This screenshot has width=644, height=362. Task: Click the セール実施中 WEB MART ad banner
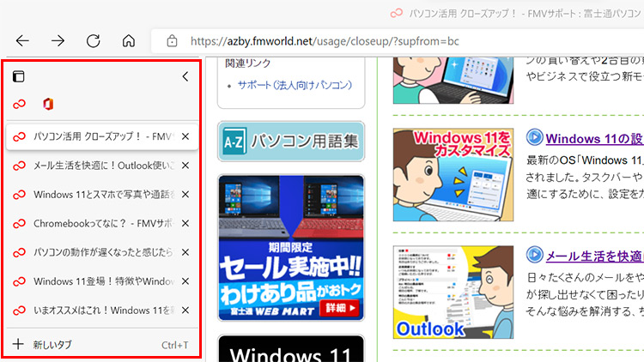(x=290, y=249)
